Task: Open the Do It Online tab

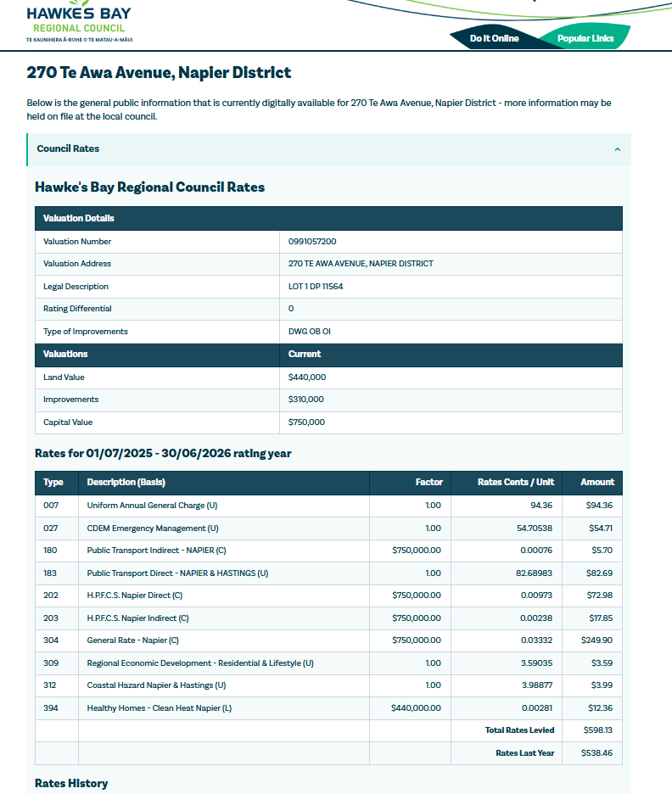Action: (x=494, y=38)
